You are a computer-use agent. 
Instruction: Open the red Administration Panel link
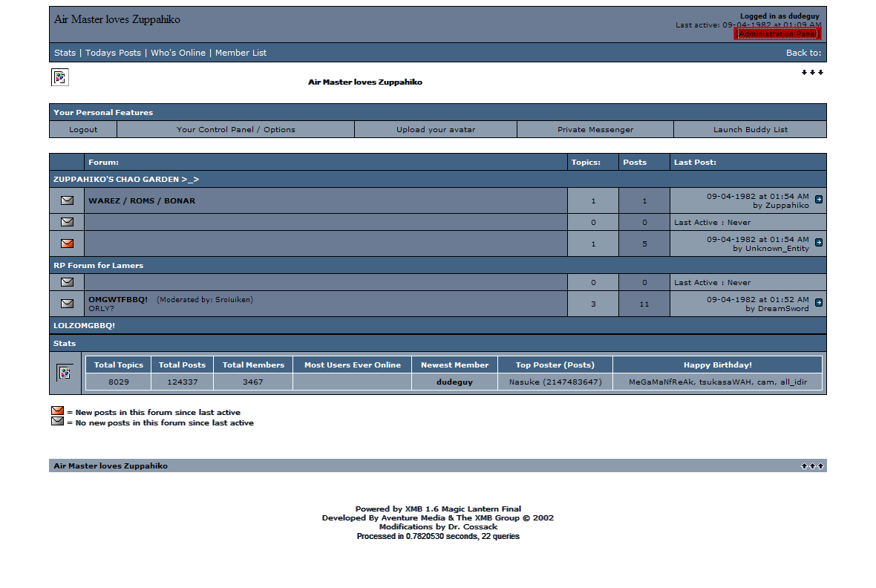coord(777,34)
